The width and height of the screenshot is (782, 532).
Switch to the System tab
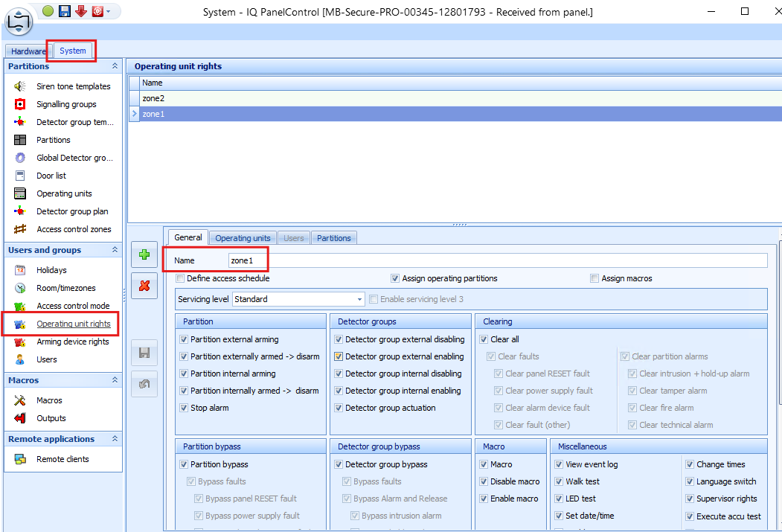pyautogui.click(x=73, y=51)
